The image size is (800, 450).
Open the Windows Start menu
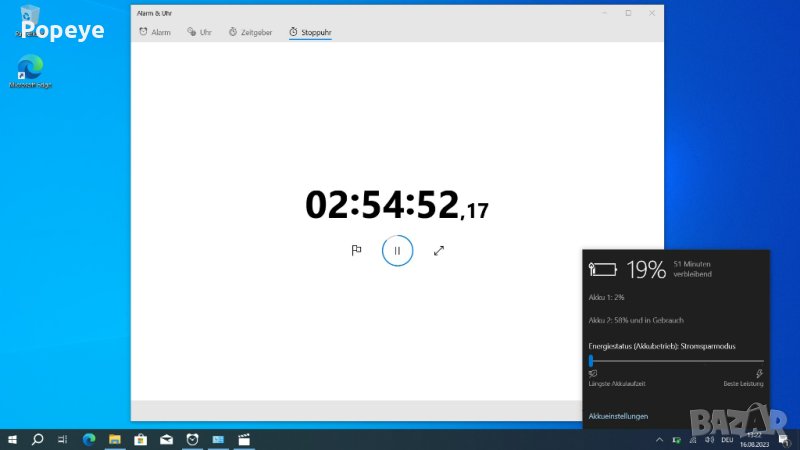point(13,439)
